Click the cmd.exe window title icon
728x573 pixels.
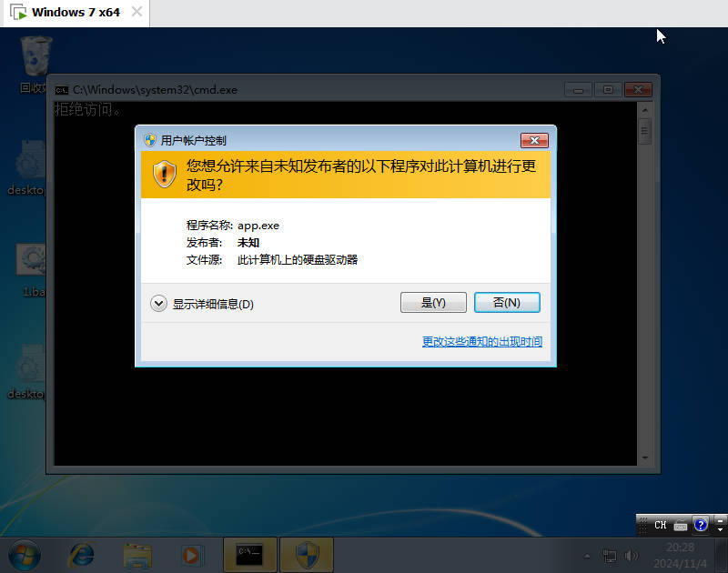click(62, 90)
